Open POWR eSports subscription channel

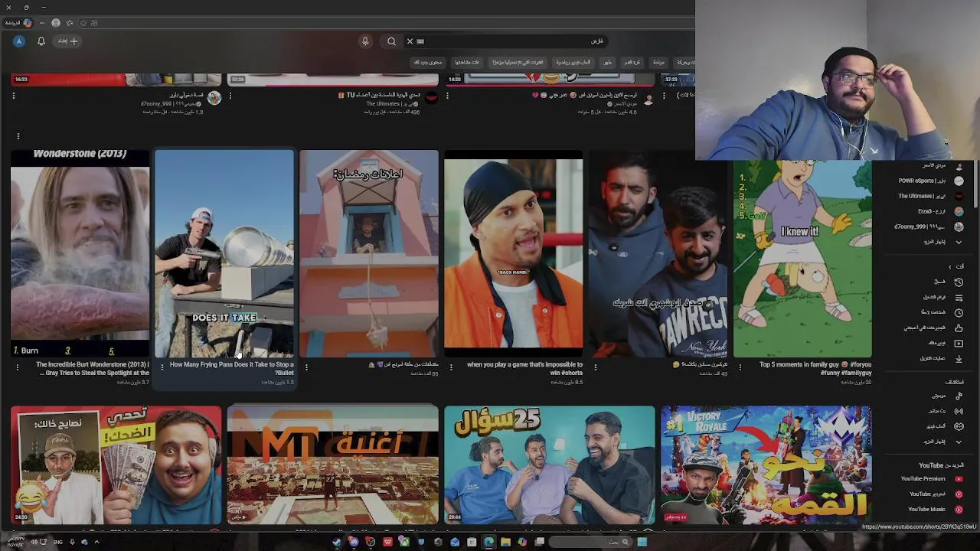click(x=930, y=181)
